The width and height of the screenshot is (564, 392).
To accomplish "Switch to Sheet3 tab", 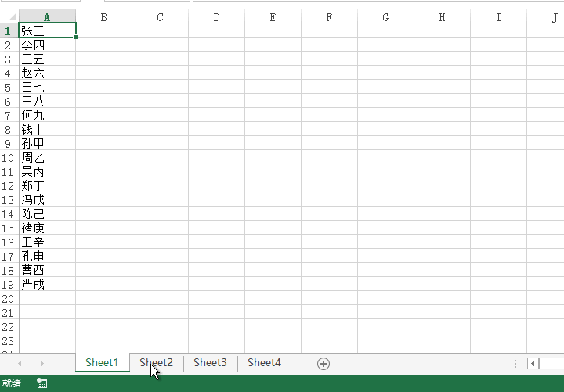I will coord(210,363).
